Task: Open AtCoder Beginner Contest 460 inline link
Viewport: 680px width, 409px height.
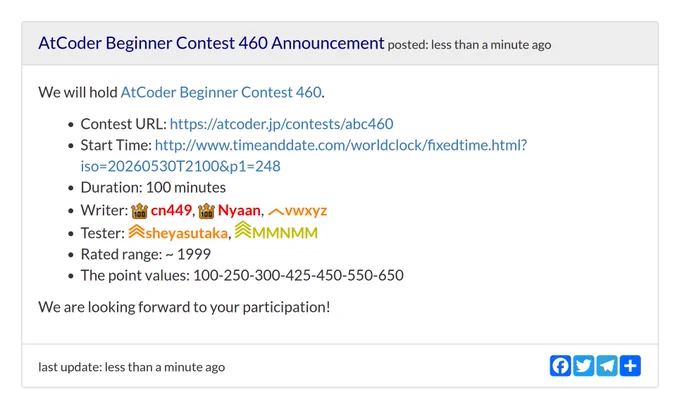Action: coord(221,92)
